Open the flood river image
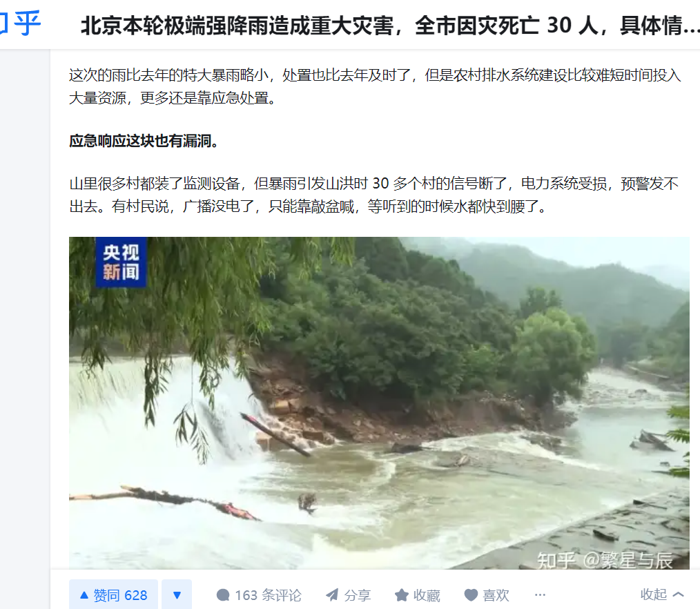The image size is (700, 609). pyautogui.click(x=379, y=403)
